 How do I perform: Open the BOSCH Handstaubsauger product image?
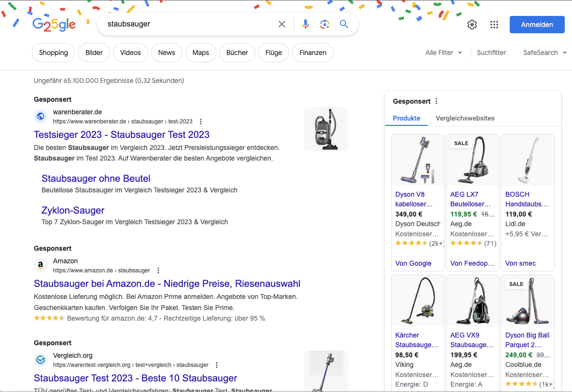pos(528,160)
